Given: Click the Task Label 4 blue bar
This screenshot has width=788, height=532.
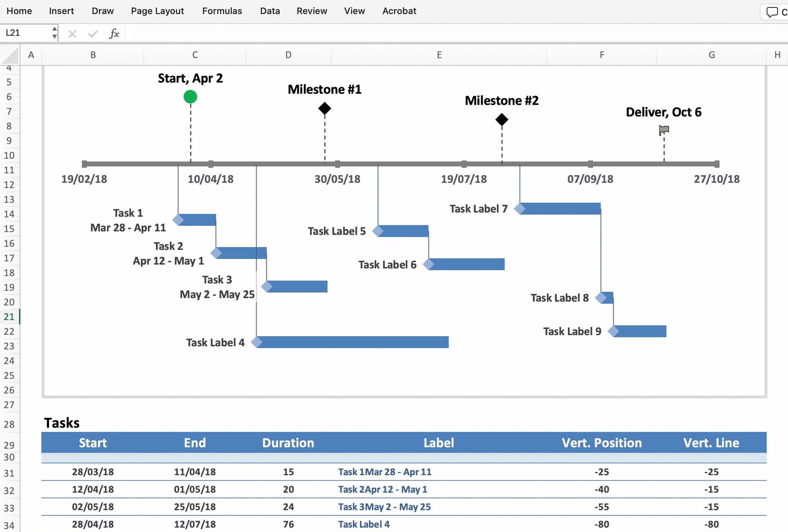Looking at the screenshot, I should tap(353, 342).
